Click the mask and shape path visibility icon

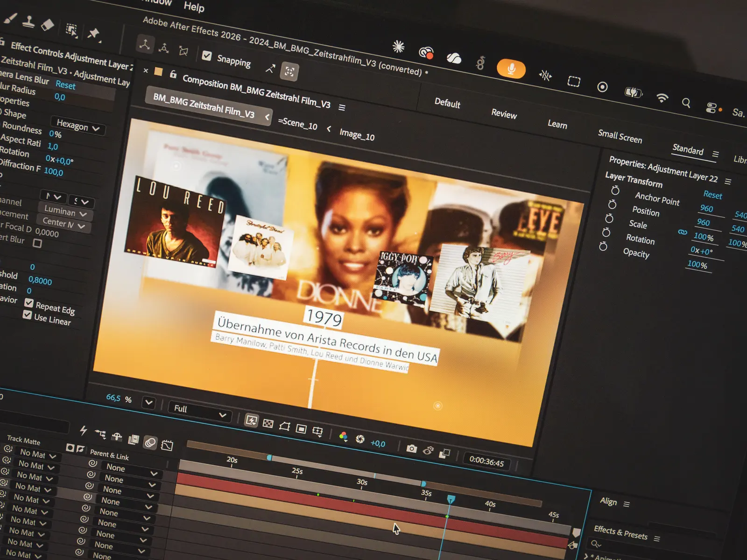pos(284,426)
